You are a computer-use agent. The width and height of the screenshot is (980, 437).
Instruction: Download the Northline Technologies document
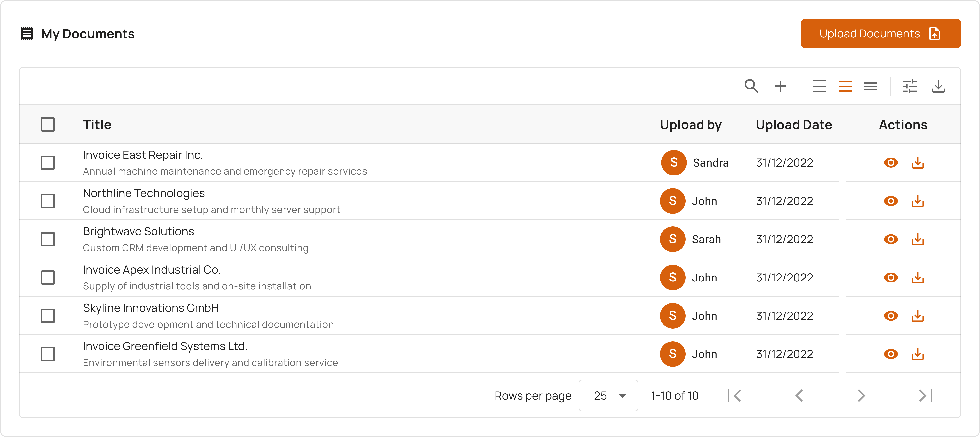[917, 201]
